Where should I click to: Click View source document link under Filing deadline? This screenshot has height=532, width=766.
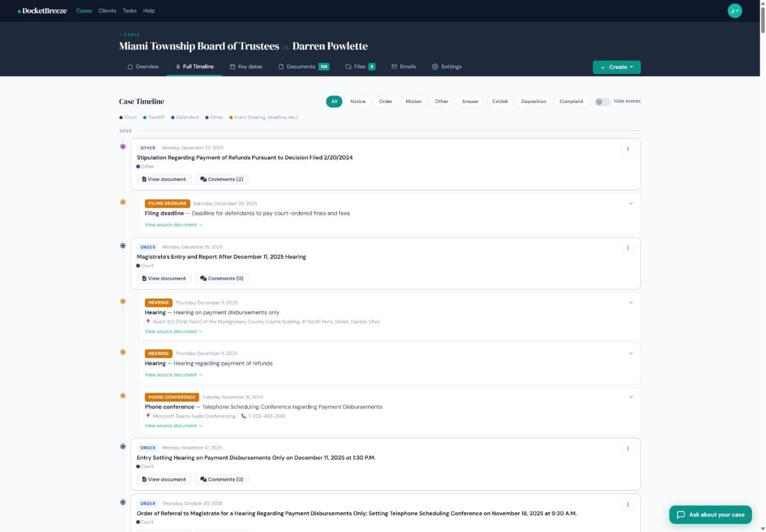point(173,225)
